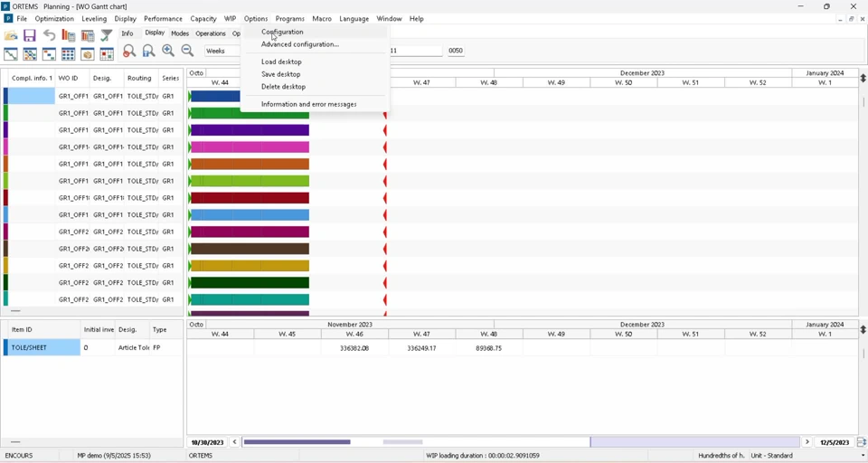The width and height of the screenshot is (868, 463).
Task: Click the 89368.75 value in W. 48
Action: click(489, 348)
